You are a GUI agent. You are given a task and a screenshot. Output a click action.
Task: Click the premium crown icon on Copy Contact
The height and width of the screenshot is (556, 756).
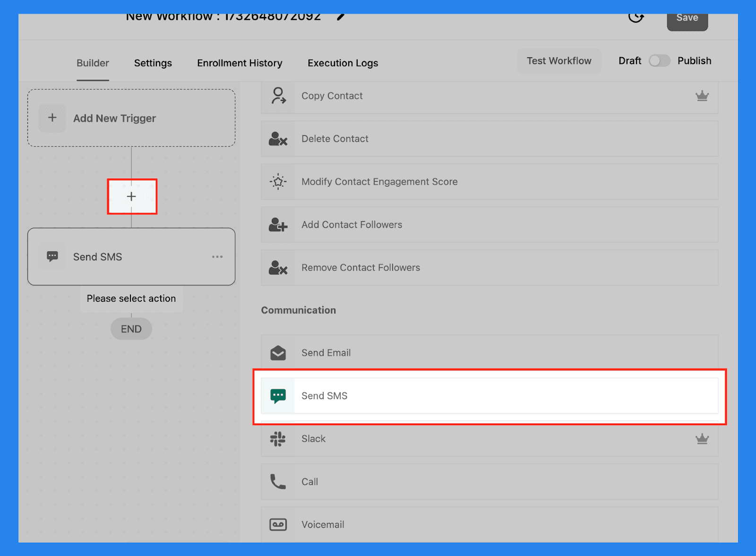pos(702,96)
